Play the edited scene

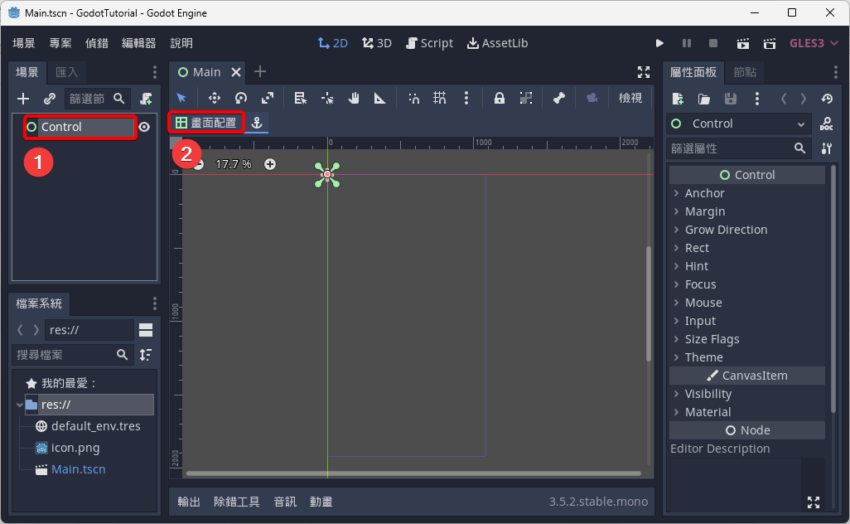tap(743, 43)
